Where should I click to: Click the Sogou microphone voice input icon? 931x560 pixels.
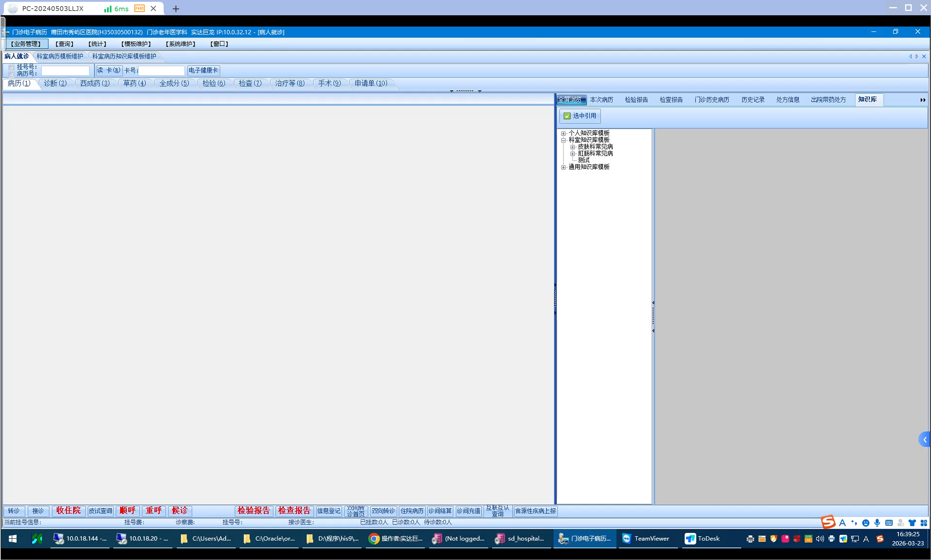pos(877,523)
